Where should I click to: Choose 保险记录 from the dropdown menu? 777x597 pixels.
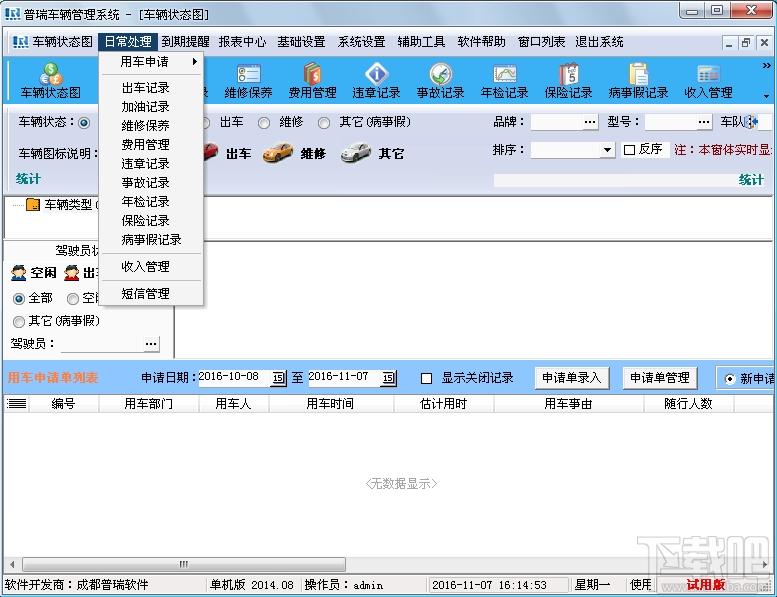click(146, 220)
